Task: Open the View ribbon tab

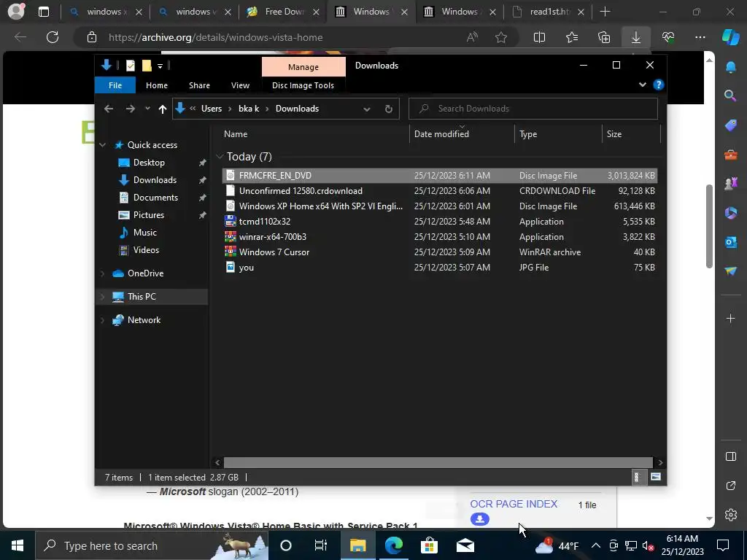Action: point(240,85)
